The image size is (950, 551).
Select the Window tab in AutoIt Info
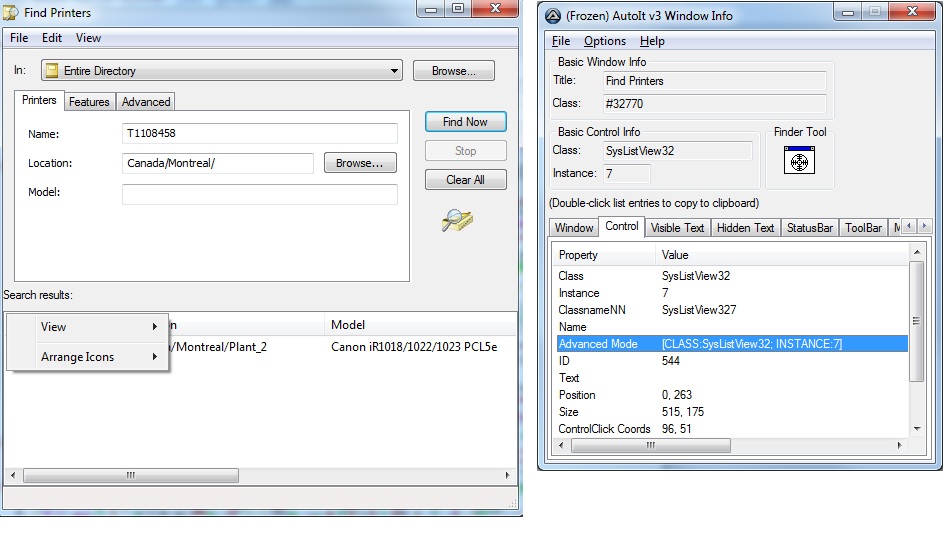click(x=574, y=228)
